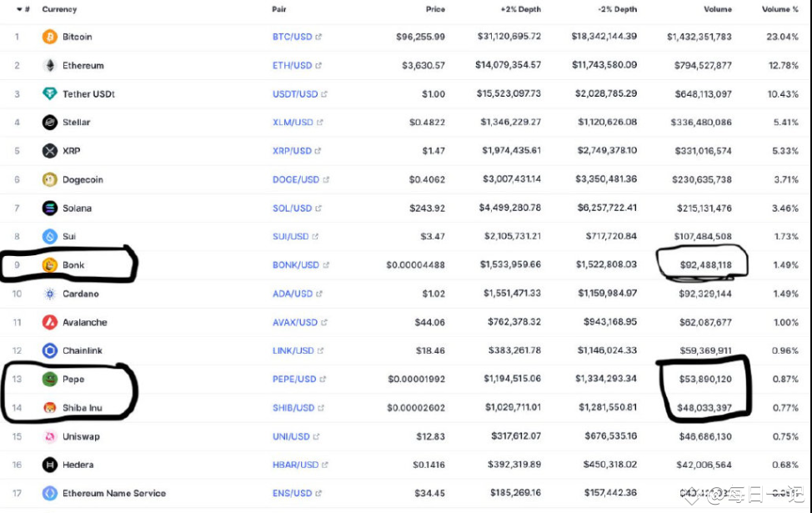Select the Uniswap pink logo icon
Image resolution: width=812 pixels, height=513 pixels.
[x=50, y=436]
